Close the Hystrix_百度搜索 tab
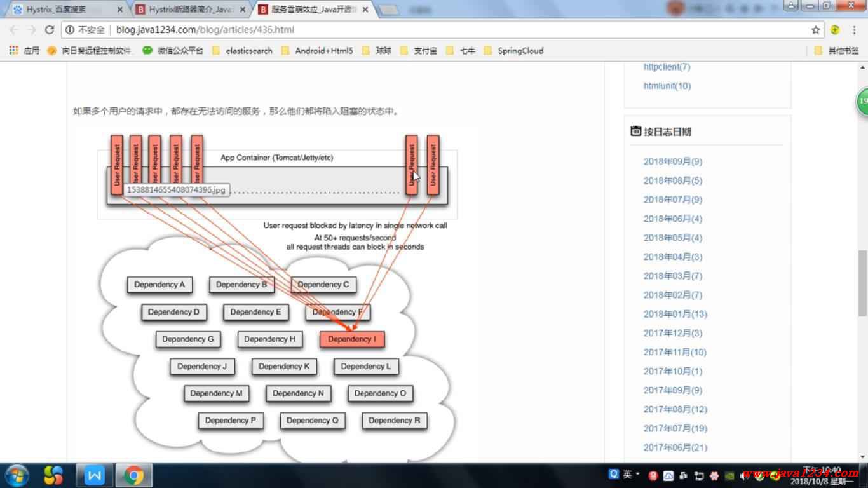The image size is (868, 488). pos(120,10)
